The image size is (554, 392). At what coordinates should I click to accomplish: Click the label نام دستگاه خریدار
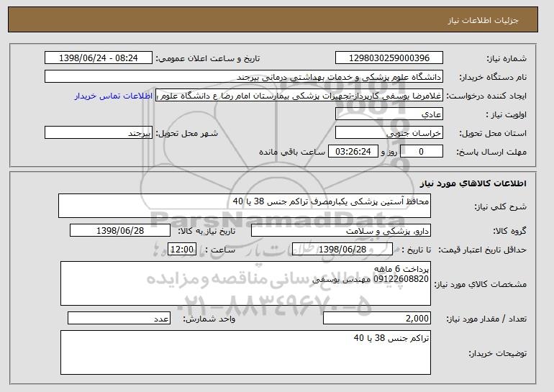coord(494,78)
